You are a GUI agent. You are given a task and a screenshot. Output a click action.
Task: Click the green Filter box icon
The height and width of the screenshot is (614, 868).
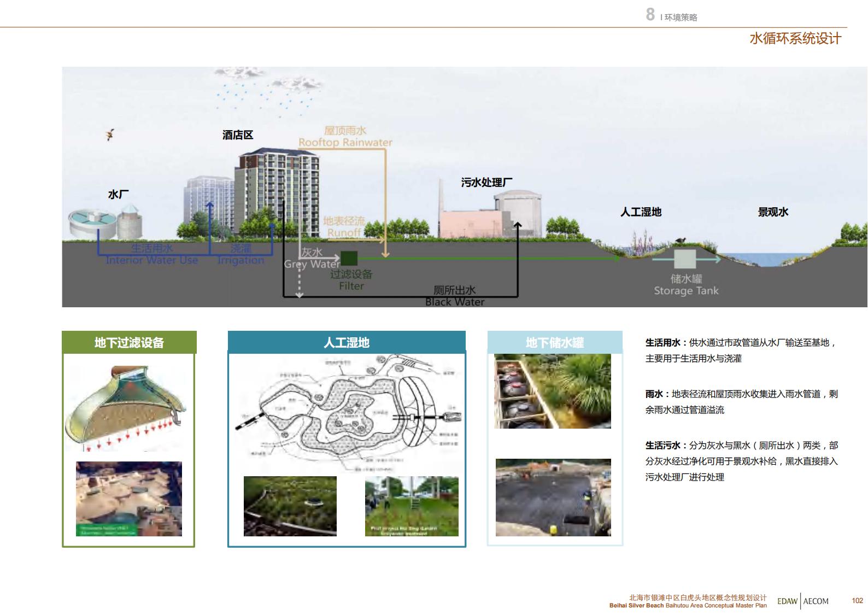click(x=349, y=258)
